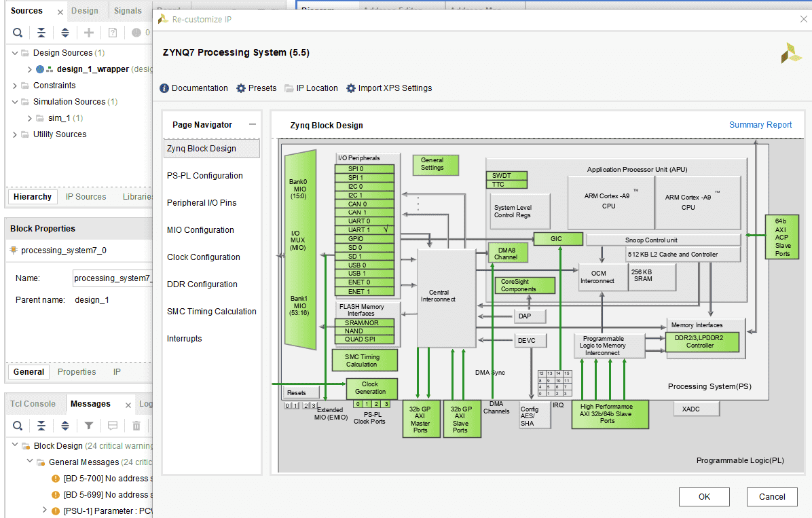The height and width of the screenshot is (518, 812).
Task: Click the question mark icon in Sources toolbar
Action: 113,33
